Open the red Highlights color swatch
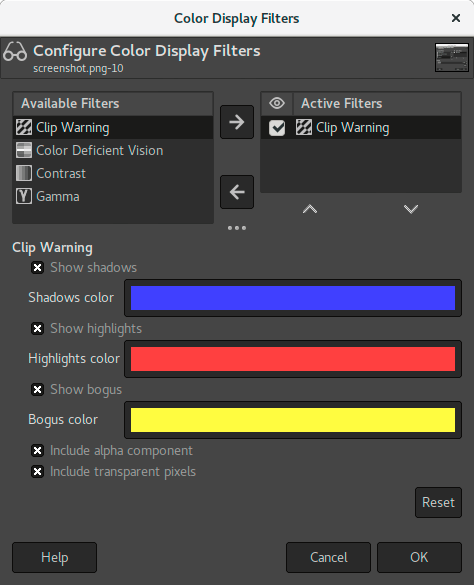This screenshot has width=474, height=585. coord(293,359)
